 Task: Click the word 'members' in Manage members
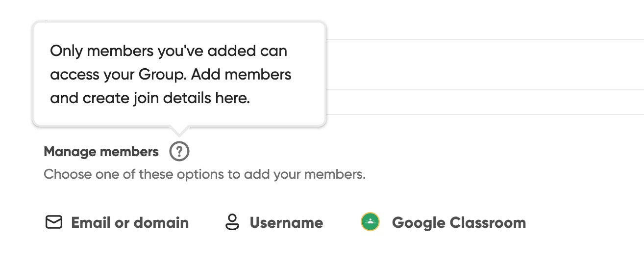tap(129, 152)
